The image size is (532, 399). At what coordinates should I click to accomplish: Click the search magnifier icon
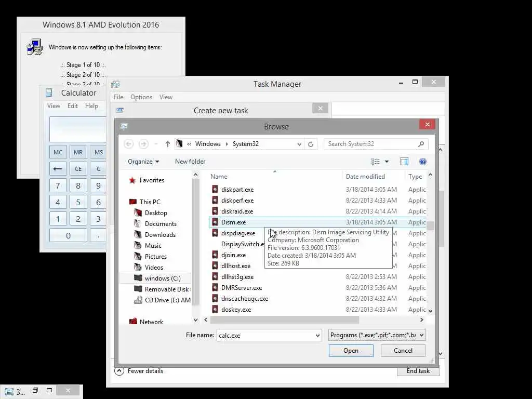421,144
